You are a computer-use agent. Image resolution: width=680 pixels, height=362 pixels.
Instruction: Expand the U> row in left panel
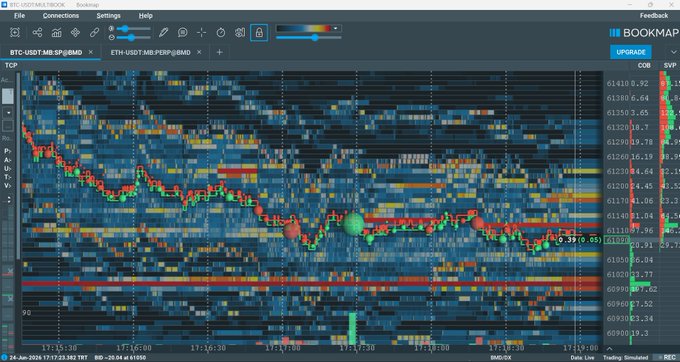[7, 168]
